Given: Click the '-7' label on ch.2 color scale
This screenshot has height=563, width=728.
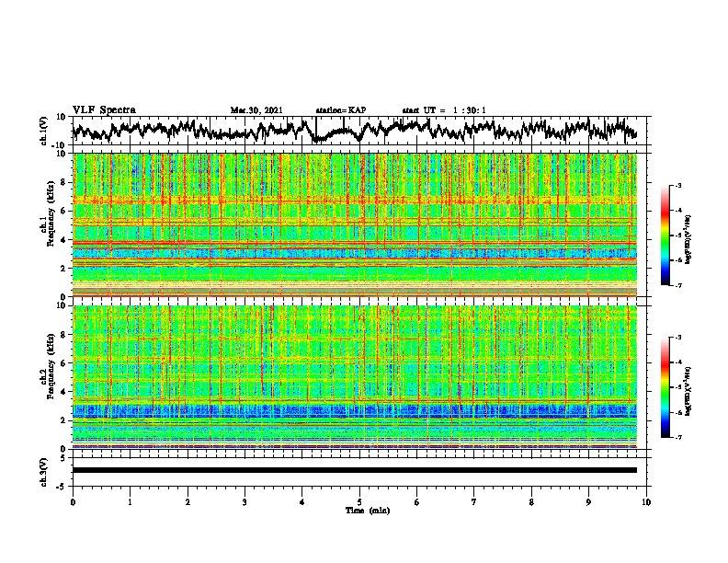Looking at the screenshot, I should pyautogui.click(x=677, y=438).
